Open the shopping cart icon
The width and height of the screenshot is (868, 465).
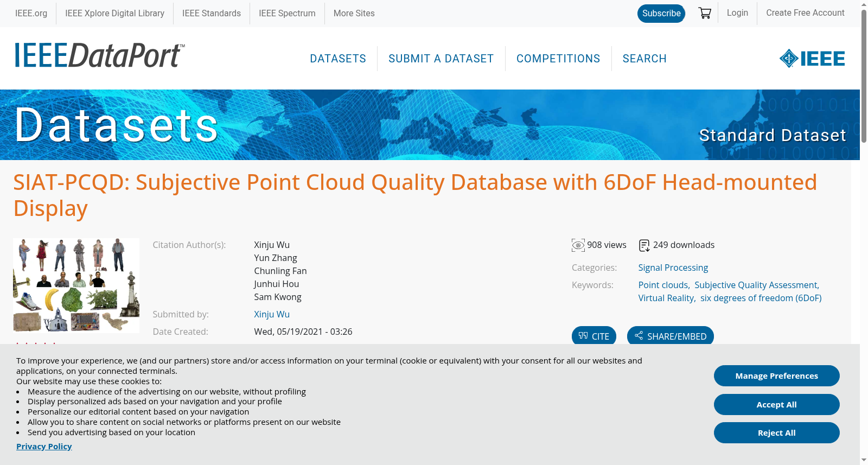tap(705, 13)
